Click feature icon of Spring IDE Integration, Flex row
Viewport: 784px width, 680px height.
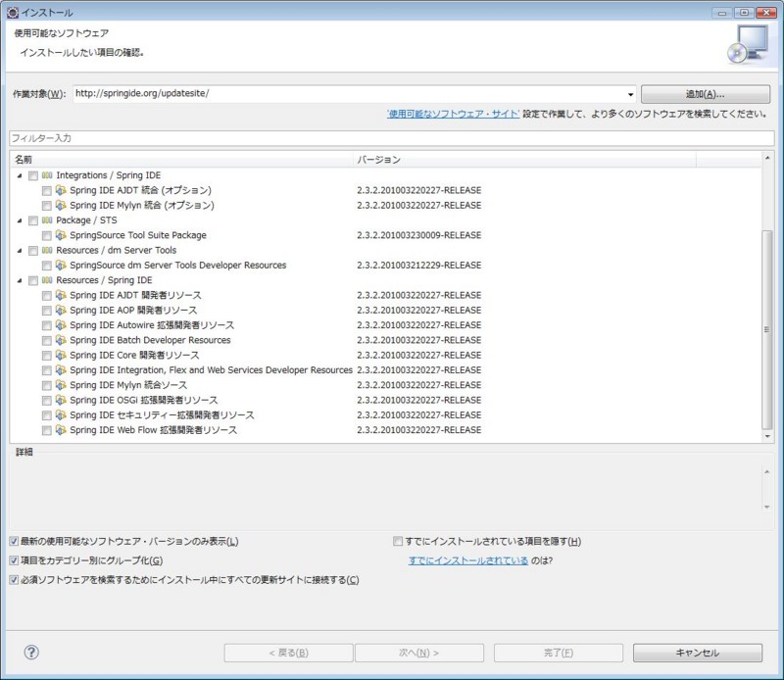[x=61, y=370]
